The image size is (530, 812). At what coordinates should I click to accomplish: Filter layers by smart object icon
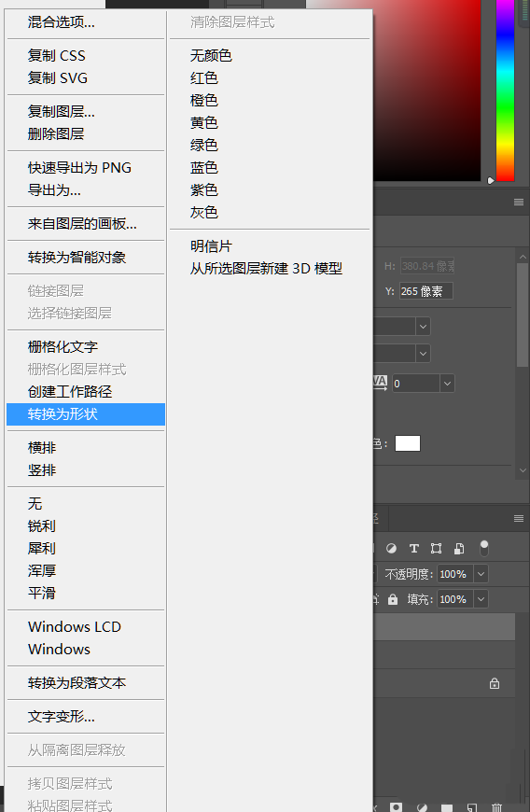(459, 549)
